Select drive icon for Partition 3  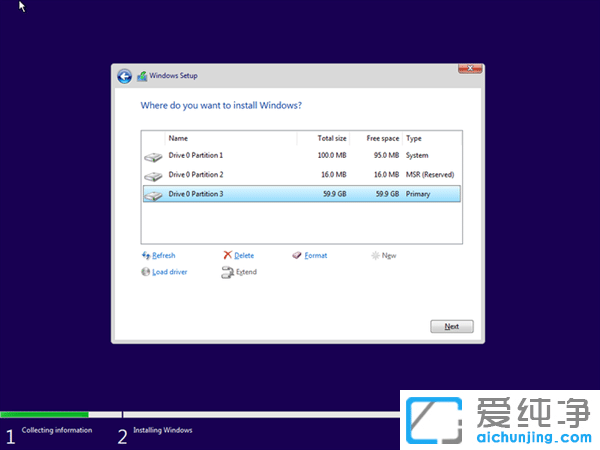pyautogui.click(x=153, y=196)
